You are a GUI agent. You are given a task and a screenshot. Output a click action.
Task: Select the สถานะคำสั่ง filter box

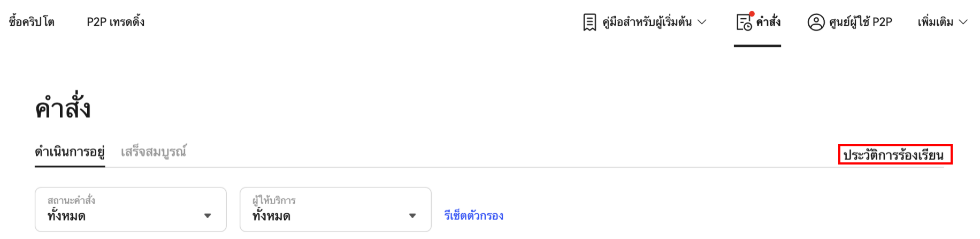click(x=131, y=210)
